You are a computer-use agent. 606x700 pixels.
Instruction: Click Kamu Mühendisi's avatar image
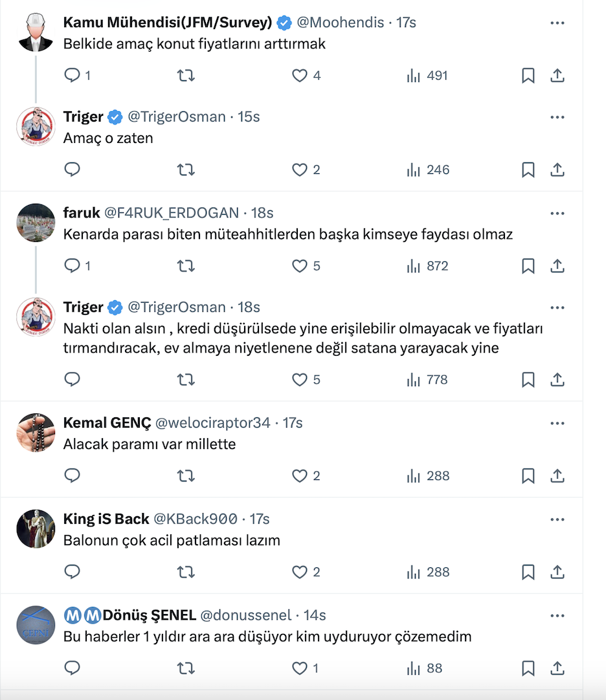(36, 32)
